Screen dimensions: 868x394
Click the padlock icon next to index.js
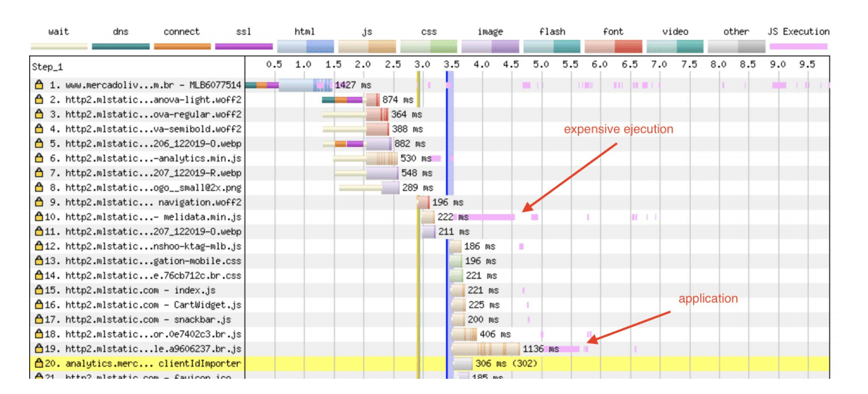(x=39, y=290)
